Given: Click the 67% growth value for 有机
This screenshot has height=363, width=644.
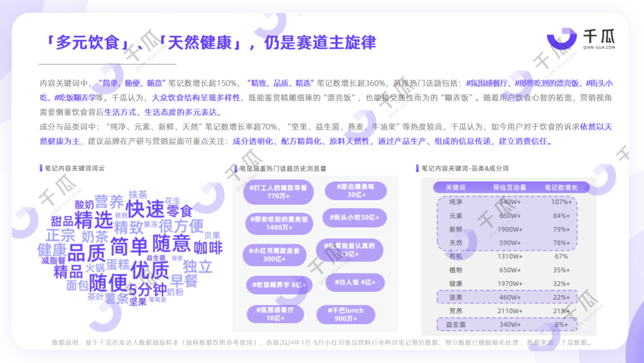Looking at the screenshot, I should point(561,257).
